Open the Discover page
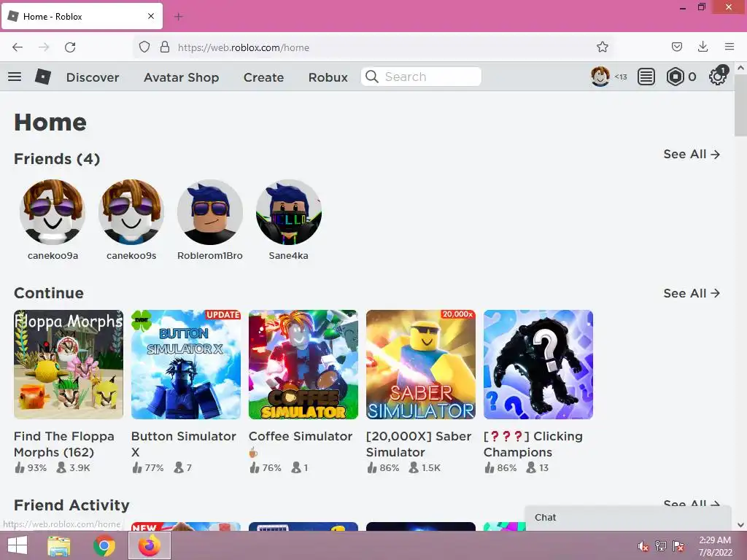Image resolution: width=747 pixels, height=560 pixels. pos(93,77)
